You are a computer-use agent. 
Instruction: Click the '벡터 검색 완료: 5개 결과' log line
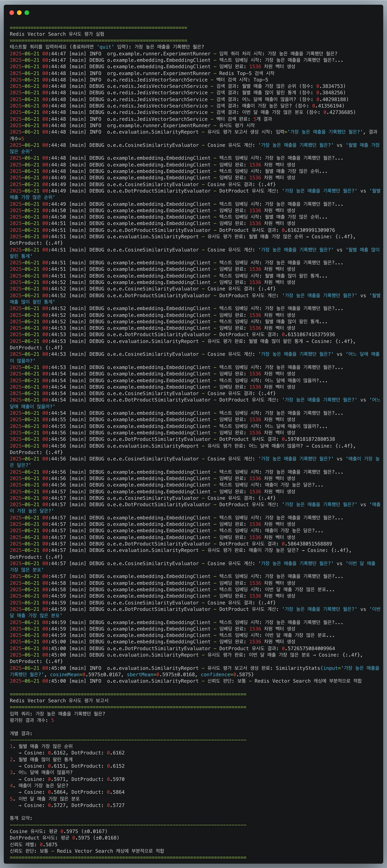coord(244,119)
